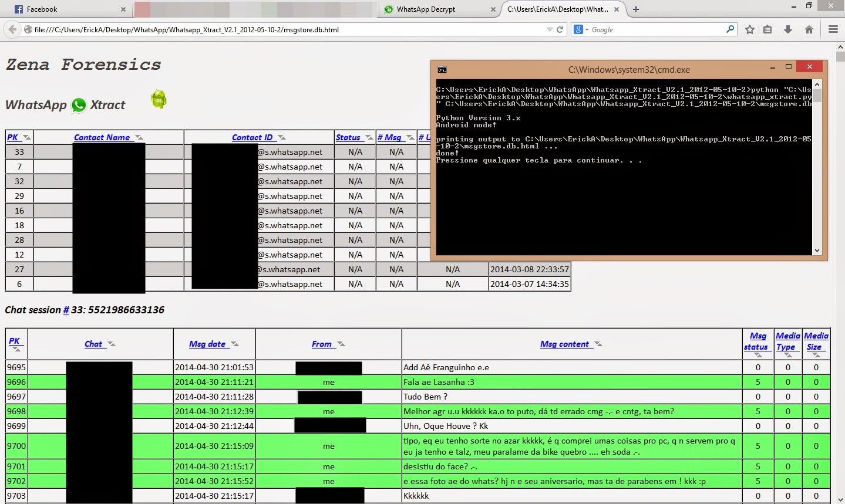Sort contacts by Status header
This screenshot has height=504, width=845.
point(348,137)
